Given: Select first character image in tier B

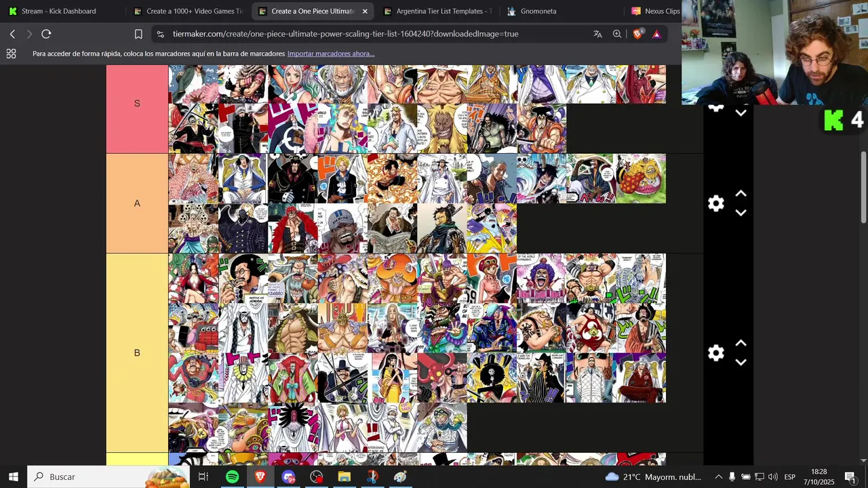Looking at the screenshot, I should click(193, 278).
